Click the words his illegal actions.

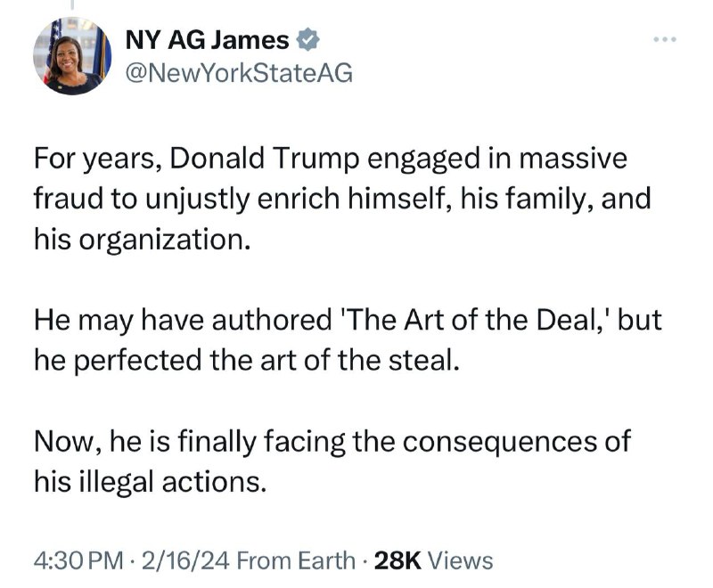150,481
